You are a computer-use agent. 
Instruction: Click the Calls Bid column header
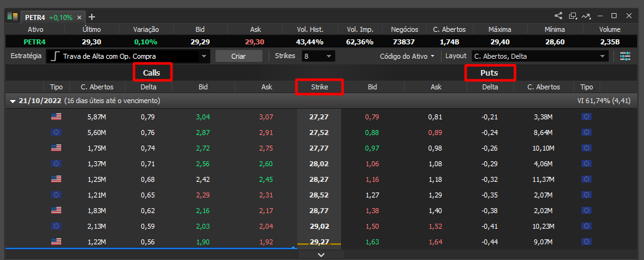point(203,87)
